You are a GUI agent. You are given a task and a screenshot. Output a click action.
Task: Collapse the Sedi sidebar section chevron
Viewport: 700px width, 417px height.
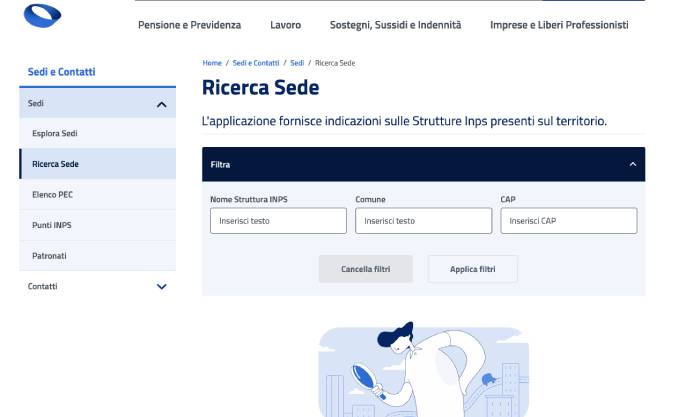pos(162,104)
